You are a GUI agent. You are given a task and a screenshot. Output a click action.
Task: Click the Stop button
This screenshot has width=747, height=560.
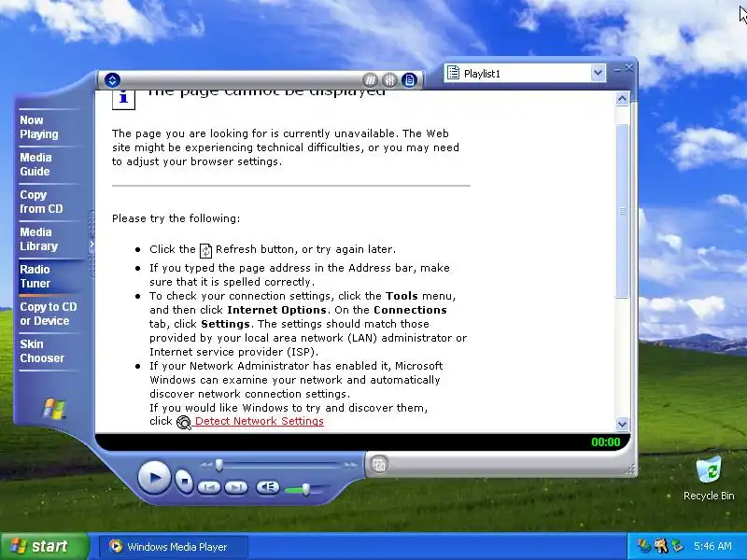click(x=184, y=481)
